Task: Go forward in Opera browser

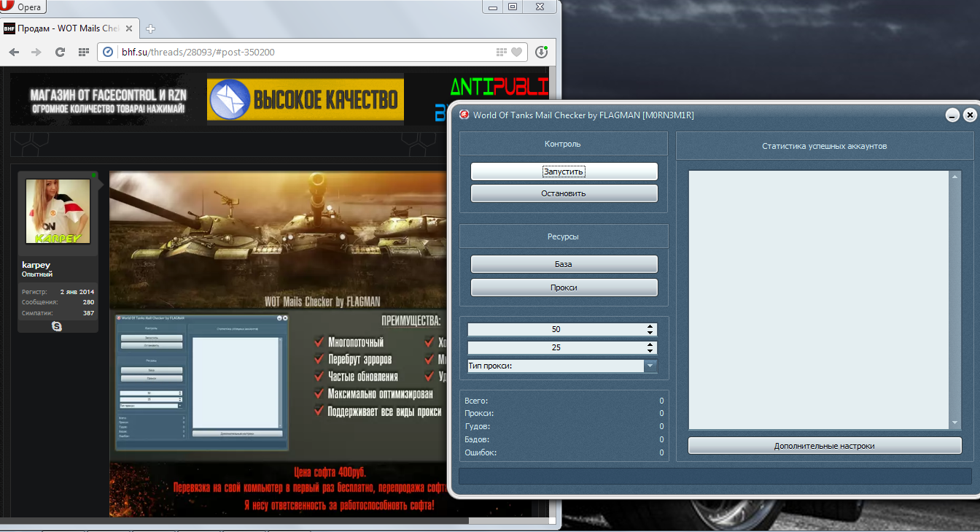Action: pyautogui.click(x=36, y=52)
